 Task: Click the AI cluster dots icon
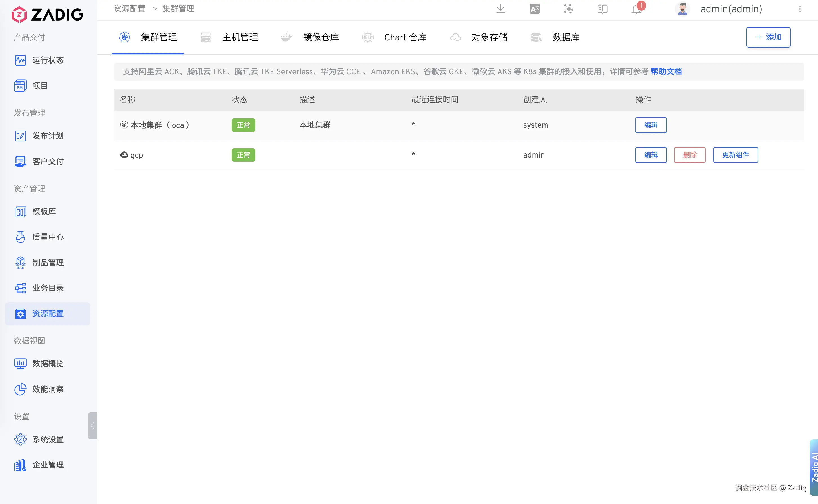click(569, 9)
